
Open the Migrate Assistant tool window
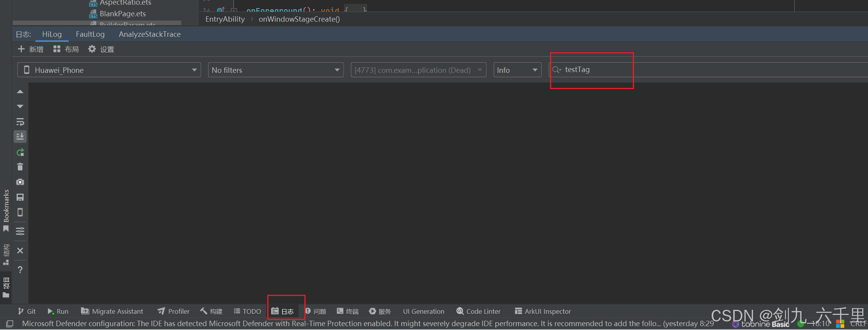[x=112, y=311]
